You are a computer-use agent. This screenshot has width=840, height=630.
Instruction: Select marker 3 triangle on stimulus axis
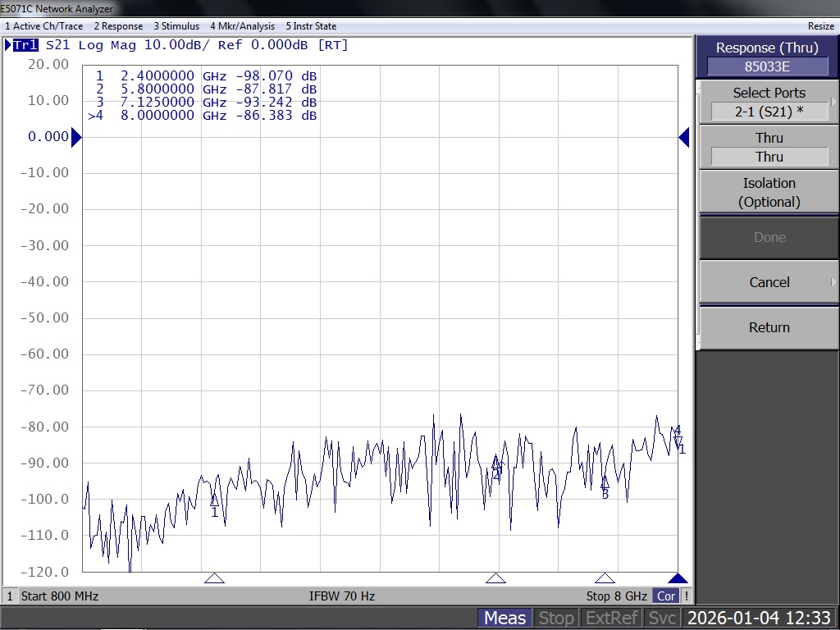(x=605, y=577)
